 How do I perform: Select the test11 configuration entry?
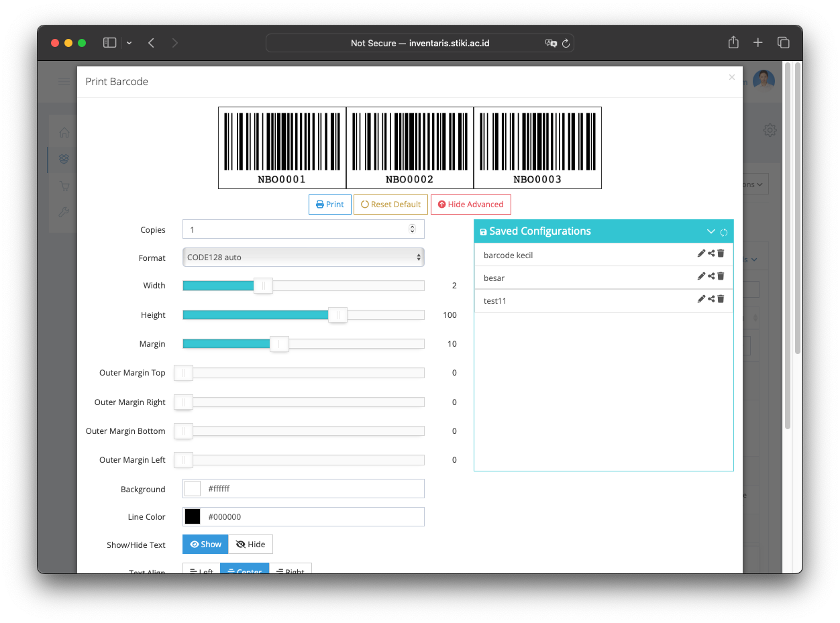click(x=495, y=301)
